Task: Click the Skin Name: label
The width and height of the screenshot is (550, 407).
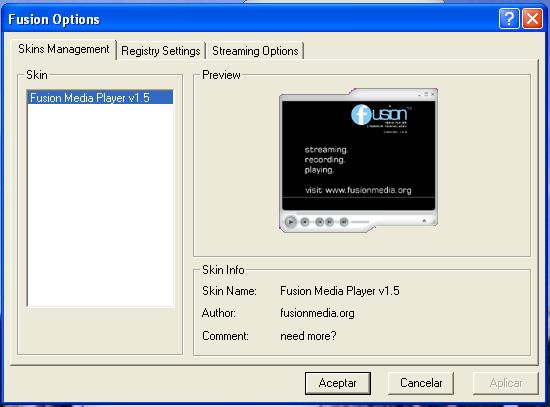Action: click(x=229, y=291)
